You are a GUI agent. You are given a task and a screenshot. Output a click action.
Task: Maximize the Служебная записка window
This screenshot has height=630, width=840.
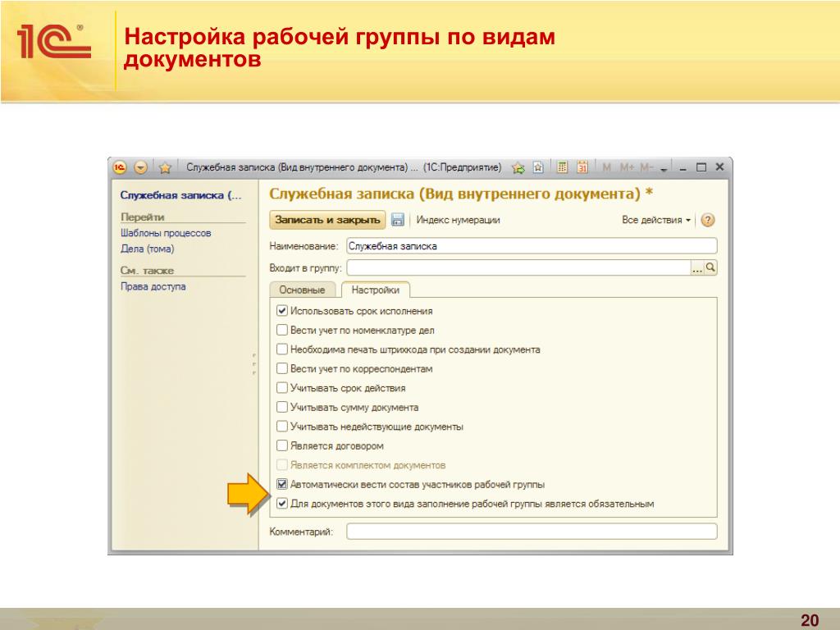tap(701, 167)
